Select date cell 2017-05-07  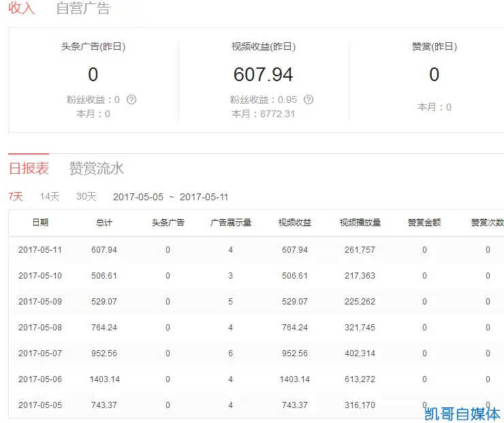tap(40, 354)
